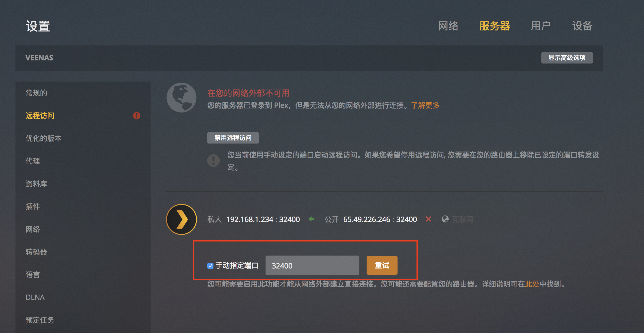Click the port number input field showing 32400
Image resolution: width=644 pixels, height=333 pixels.
pyautogui.click(x=312, y=265)
